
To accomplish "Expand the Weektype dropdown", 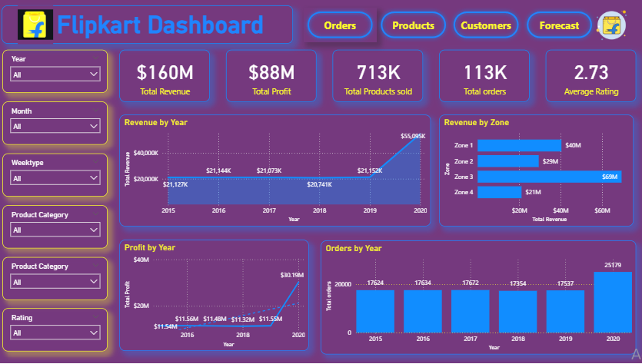I will click(55, 178).
